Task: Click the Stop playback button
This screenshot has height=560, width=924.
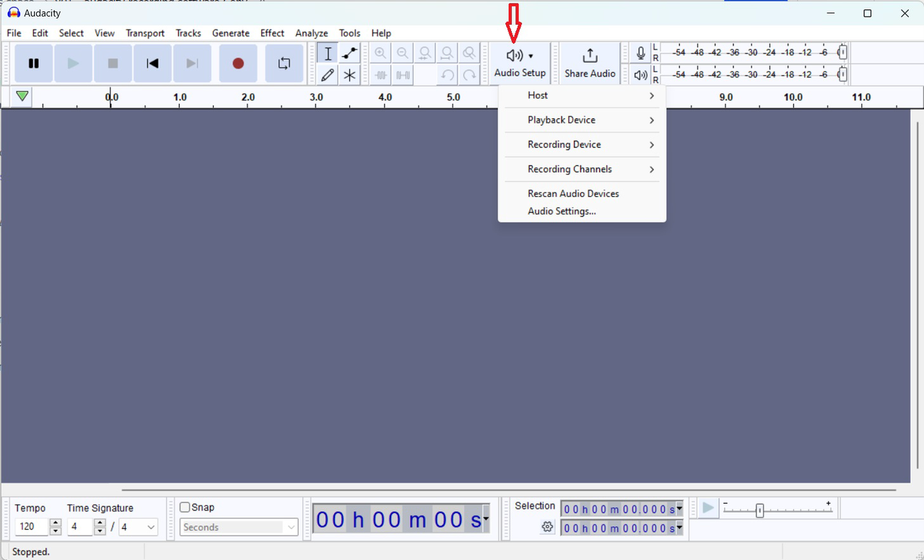Action: 113,64
